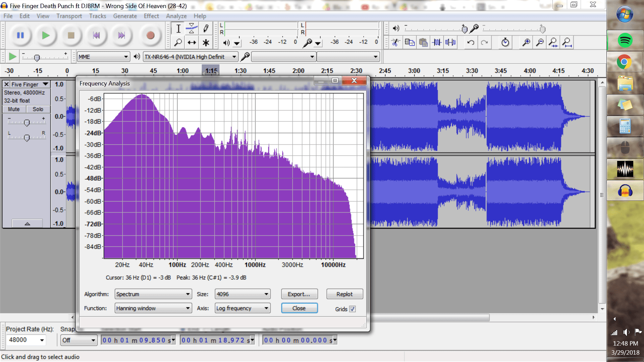
Task: Open the recording channels dropdown
Action: point(348,57)
